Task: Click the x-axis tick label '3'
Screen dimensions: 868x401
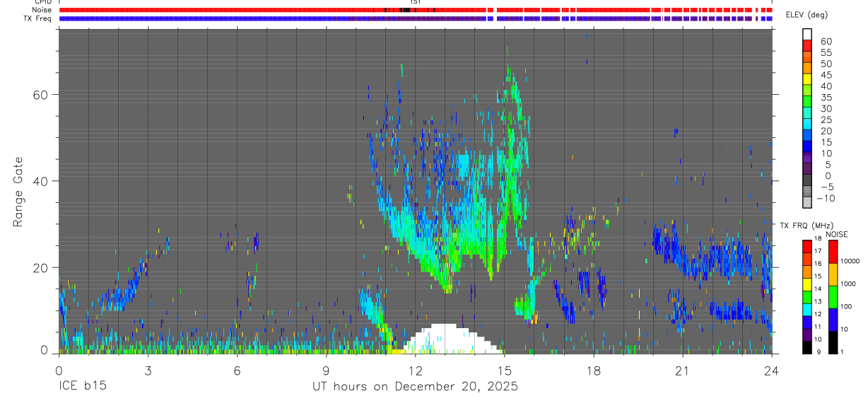Action: [148, 371]
